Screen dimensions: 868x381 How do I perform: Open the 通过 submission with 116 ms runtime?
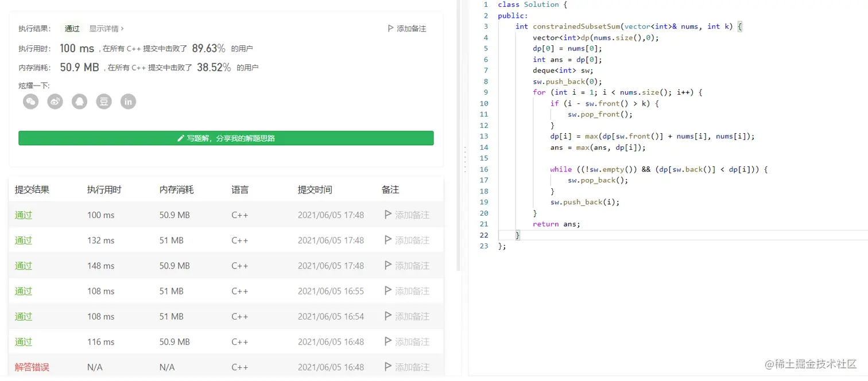tap(24, 341)
